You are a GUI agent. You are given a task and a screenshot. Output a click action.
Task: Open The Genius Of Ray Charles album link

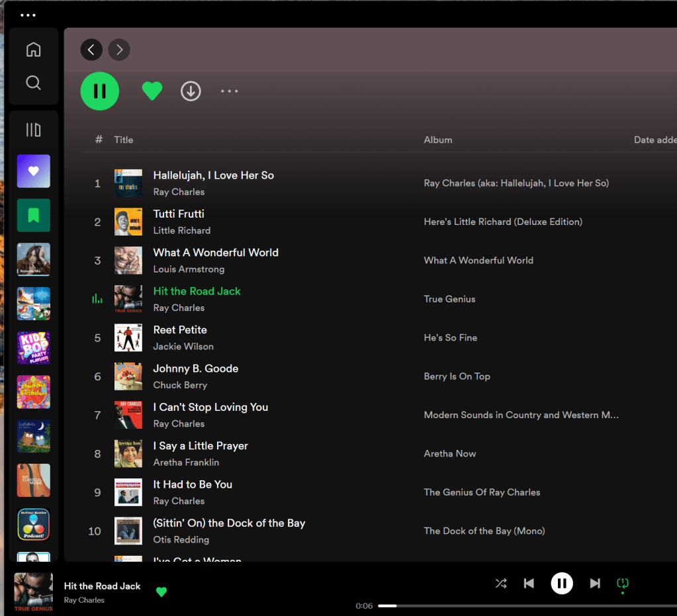tap(482, 492)
